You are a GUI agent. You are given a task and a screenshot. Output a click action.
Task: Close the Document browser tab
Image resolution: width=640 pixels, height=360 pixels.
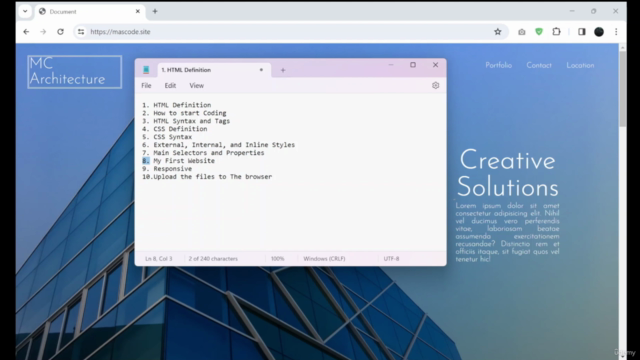coord(138,11)
